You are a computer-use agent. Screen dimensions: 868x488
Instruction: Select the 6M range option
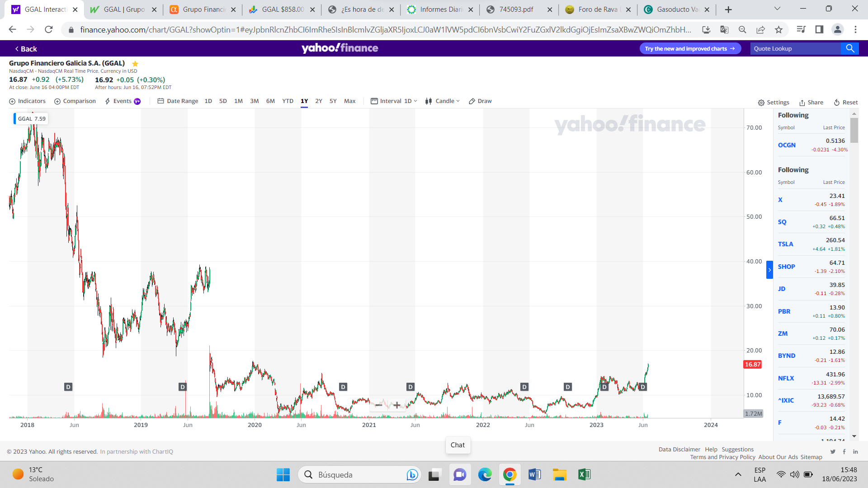click(x=270, y=101)
